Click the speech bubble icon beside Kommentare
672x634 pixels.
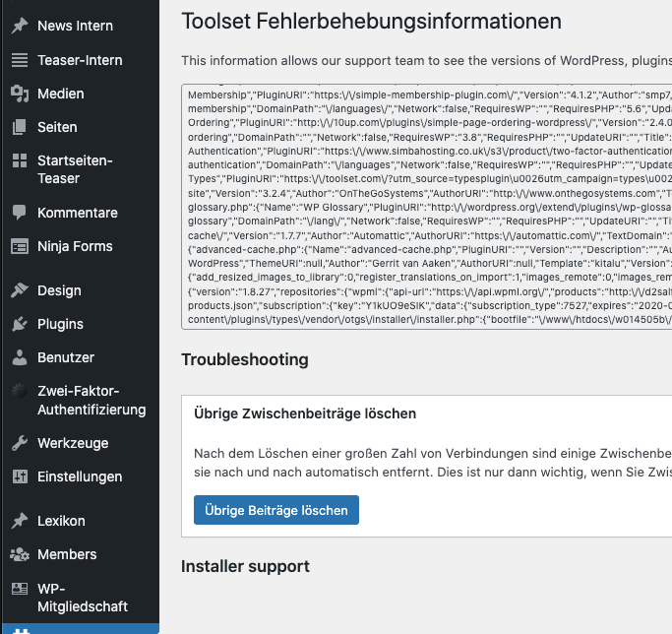[20, 213]
